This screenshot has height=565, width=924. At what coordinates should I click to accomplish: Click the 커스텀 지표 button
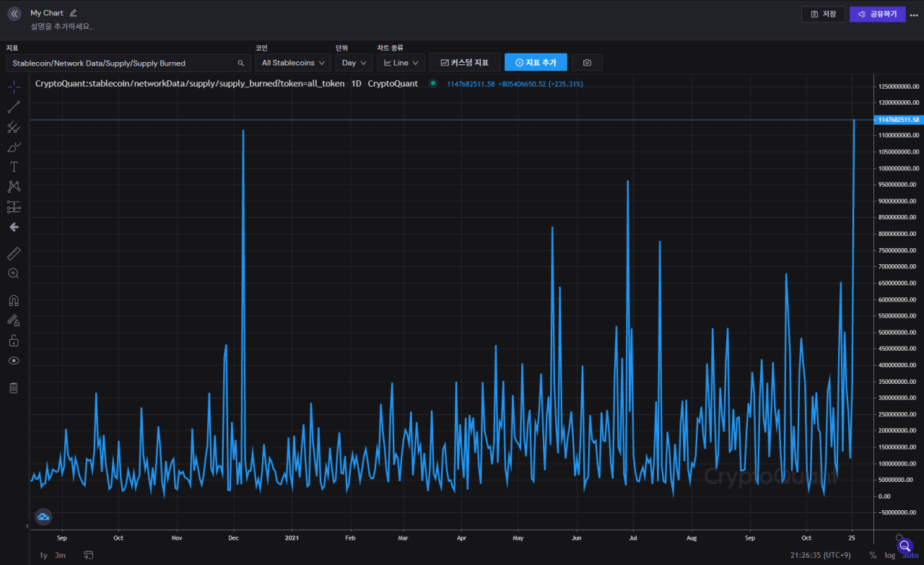coord(465,63)
